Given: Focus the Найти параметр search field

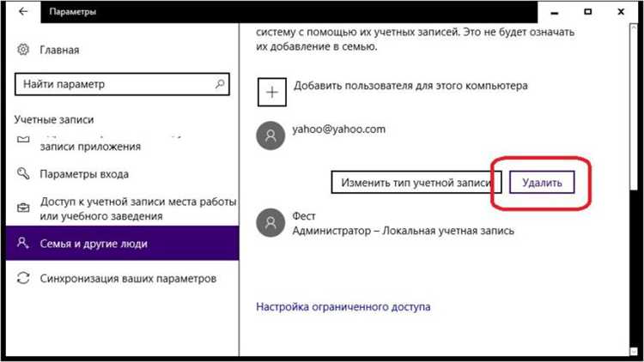Looking at the screenshot, I should [x=122, y=84].
